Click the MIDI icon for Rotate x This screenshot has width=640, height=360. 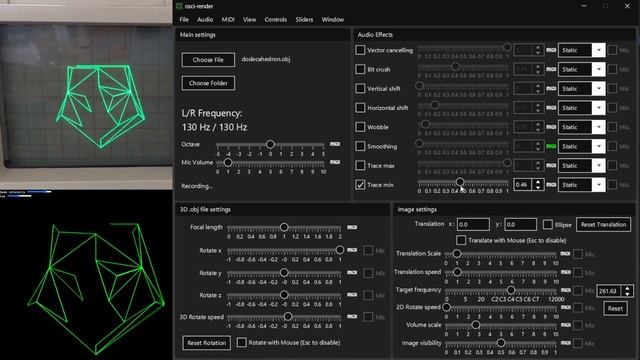[x=352, y=250]
